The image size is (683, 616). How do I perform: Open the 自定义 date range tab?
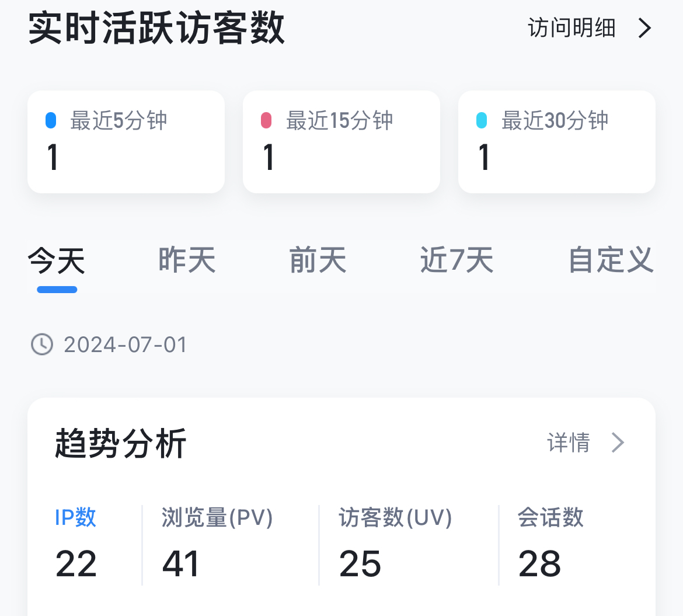611,260
